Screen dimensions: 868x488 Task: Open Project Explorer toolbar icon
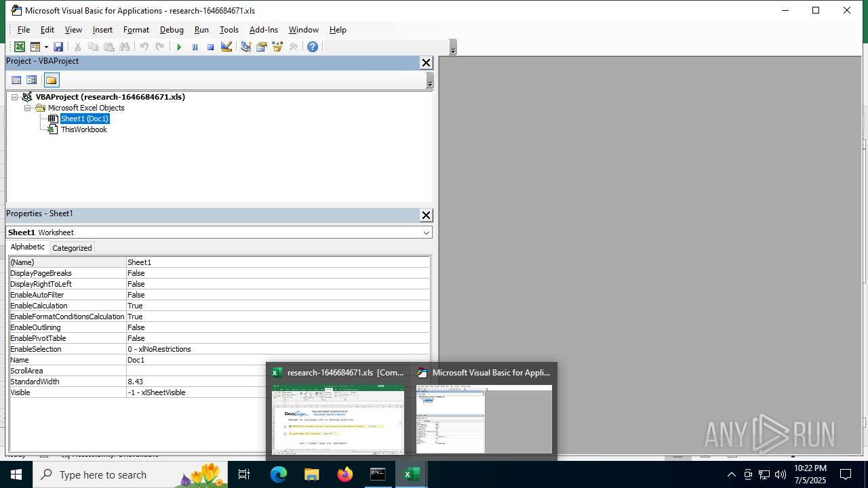tap(246, 47)
